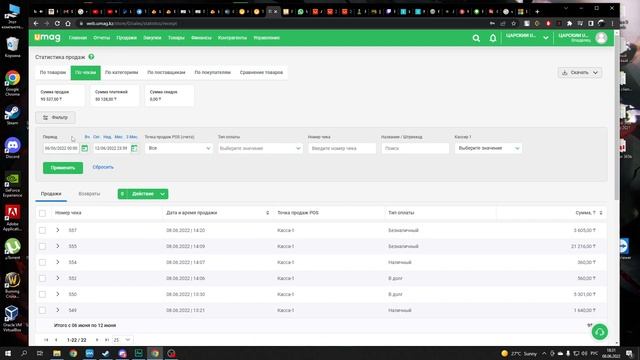Bookmark this page with the star icon
The image size is (640, 360).
point(513,24)
